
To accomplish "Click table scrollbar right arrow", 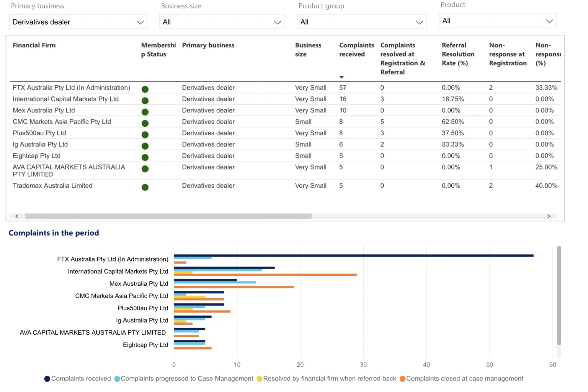I will click(x=549, y=216).
